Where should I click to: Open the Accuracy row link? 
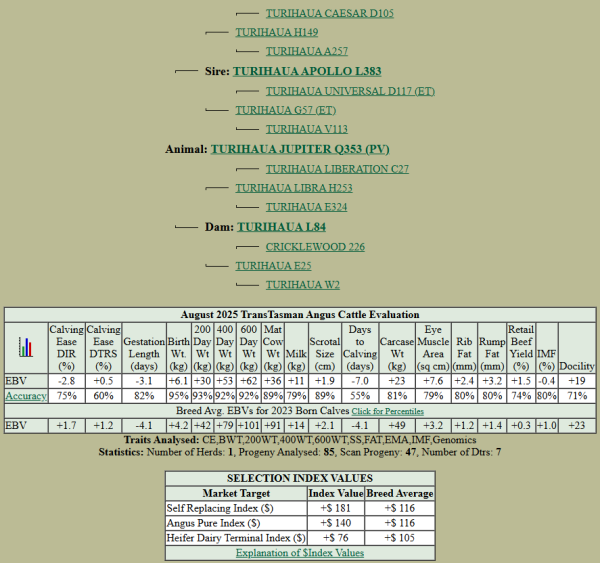pyautogui.click(x=26, y=396)
